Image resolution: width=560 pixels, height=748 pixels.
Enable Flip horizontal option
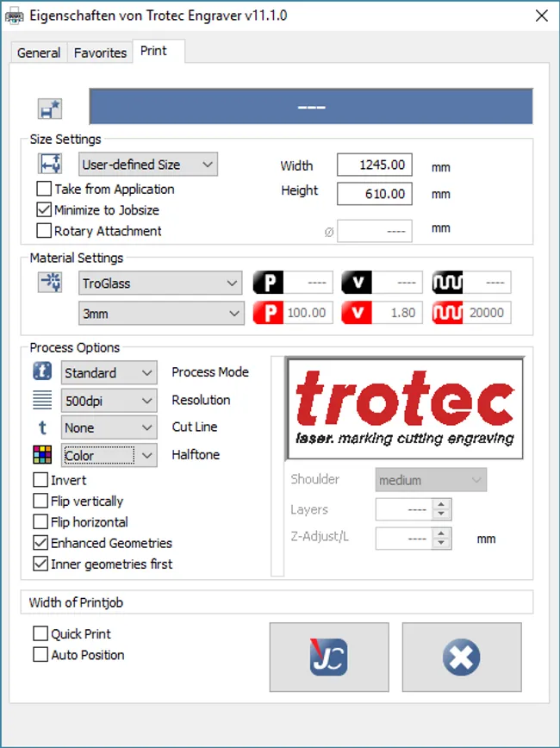[40, 522]
